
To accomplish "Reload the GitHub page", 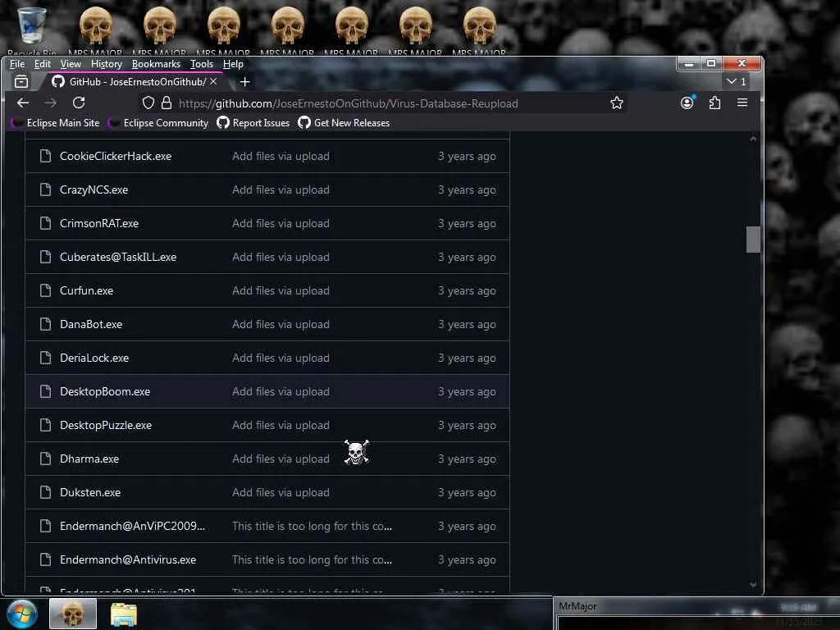I will pos(79,103).
